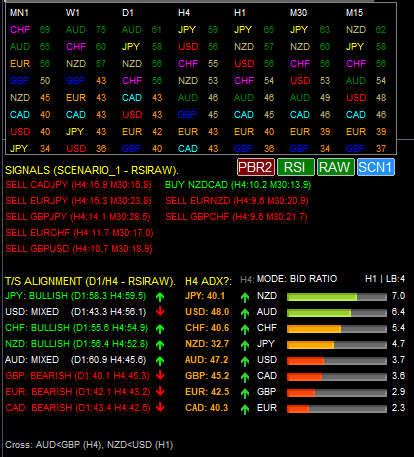The width and height of the screenshot is (414, 457).
Task: Click the USD: 48.0 ADX value
Action: click(x=207, y=312)
